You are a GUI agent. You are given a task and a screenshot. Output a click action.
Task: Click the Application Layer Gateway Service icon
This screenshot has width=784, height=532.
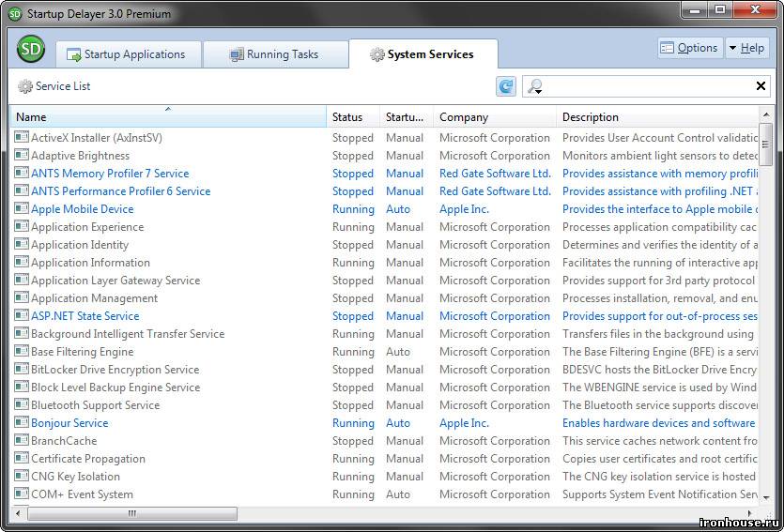click(22, 280)
